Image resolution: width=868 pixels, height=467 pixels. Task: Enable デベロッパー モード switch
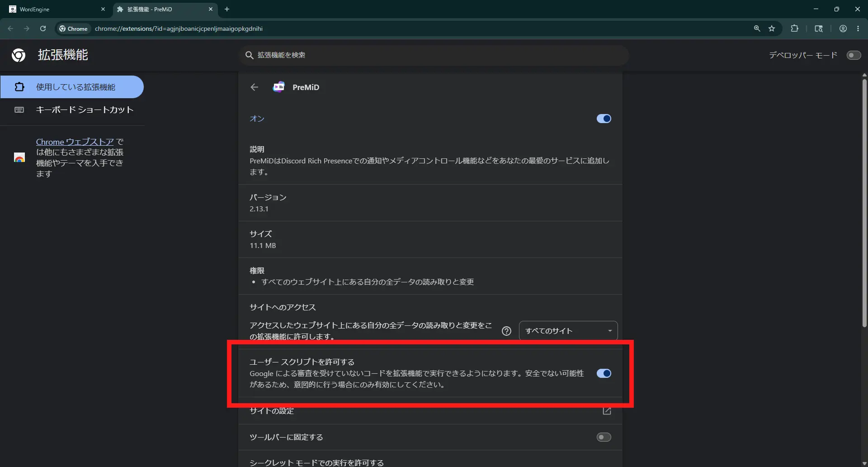[854, 55]
